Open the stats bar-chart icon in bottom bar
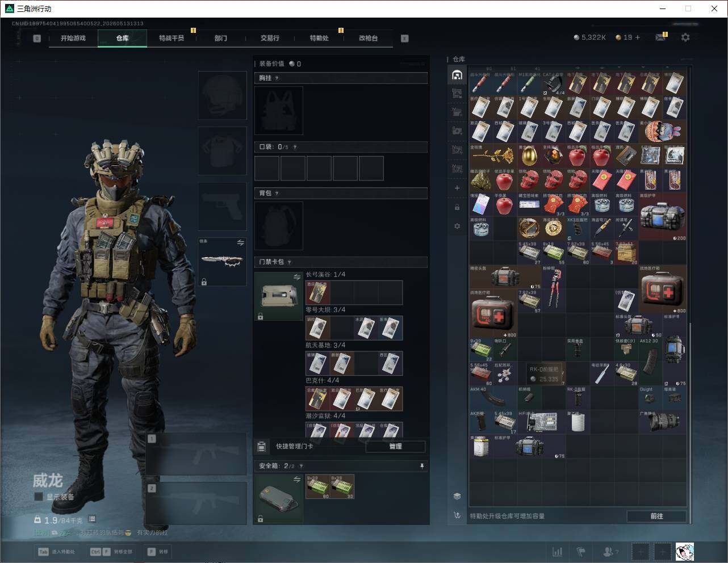The width and height of the screenshot is (728, 563). point(558,552)
